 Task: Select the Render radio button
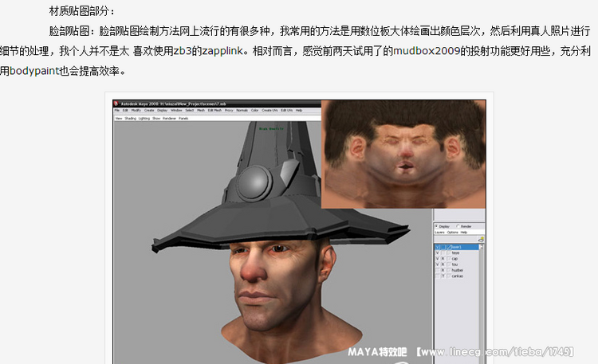click(458, 226)
